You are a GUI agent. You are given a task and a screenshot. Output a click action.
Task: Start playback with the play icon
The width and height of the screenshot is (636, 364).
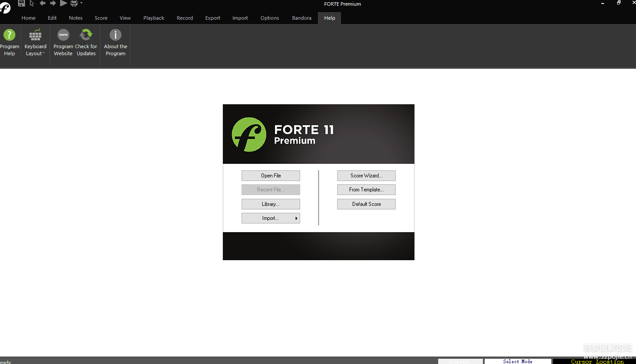[64, 3]
